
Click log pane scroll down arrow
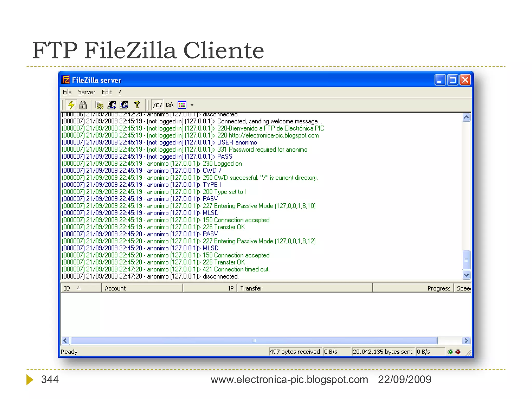click(x=466, y=275)
